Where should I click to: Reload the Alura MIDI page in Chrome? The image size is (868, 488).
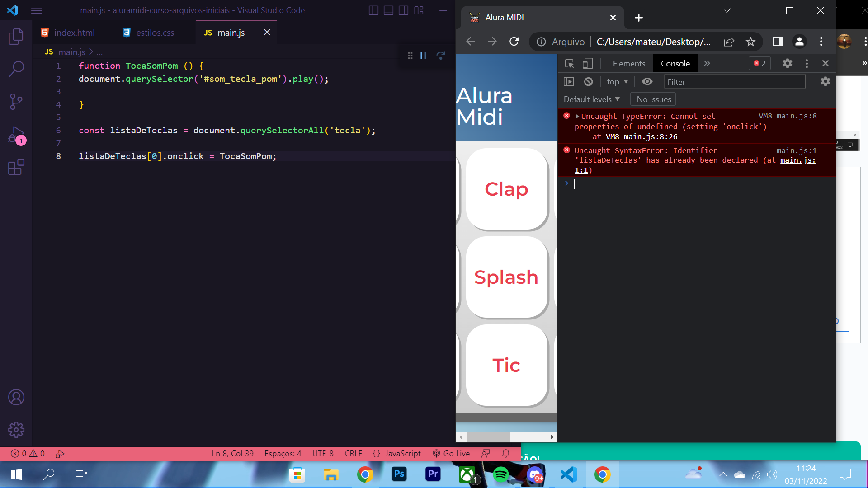[514, 42]
